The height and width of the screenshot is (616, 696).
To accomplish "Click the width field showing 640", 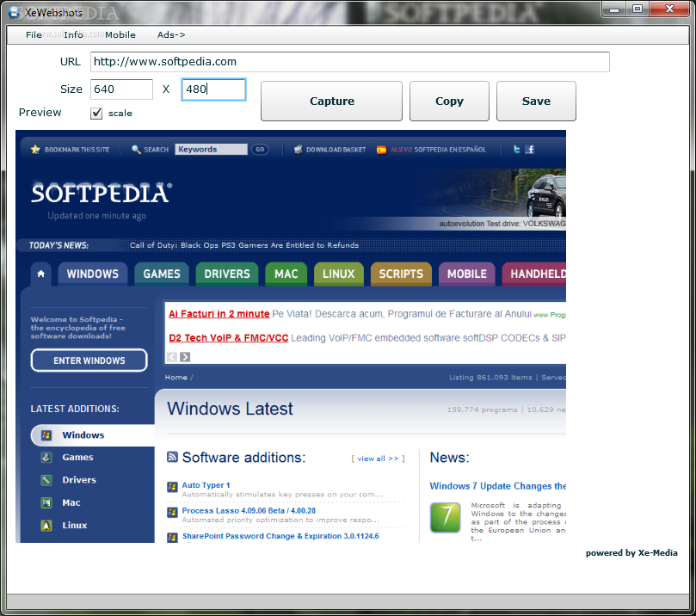I will 121,89.
